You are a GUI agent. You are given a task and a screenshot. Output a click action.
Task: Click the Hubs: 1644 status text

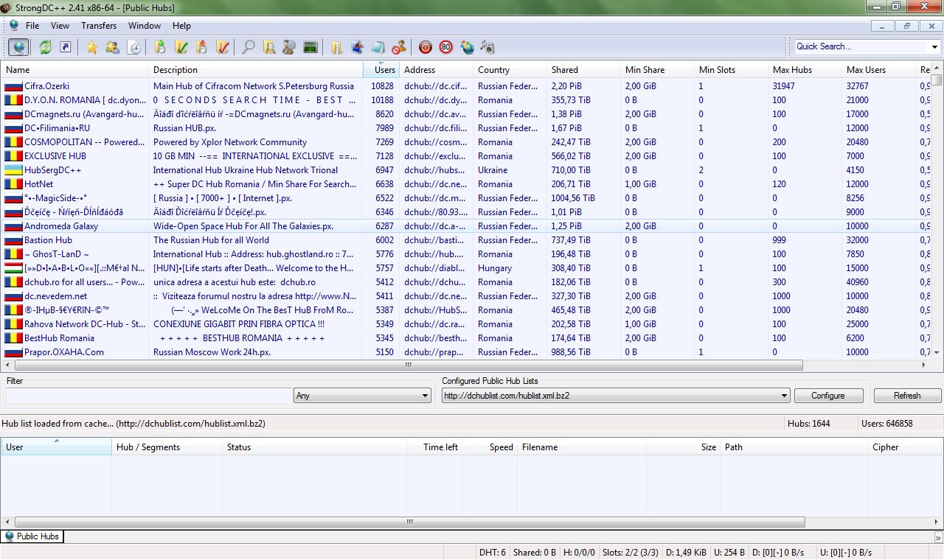(809, 424)
